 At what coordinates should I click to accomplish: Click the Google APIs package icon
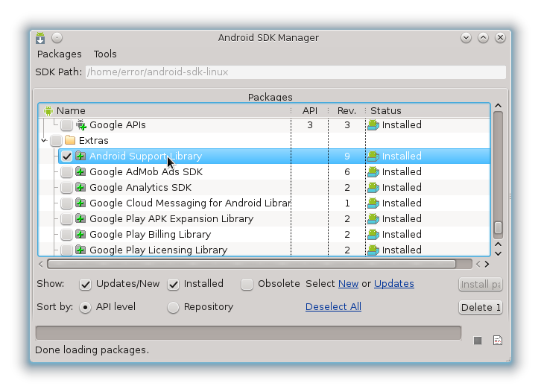81,125
